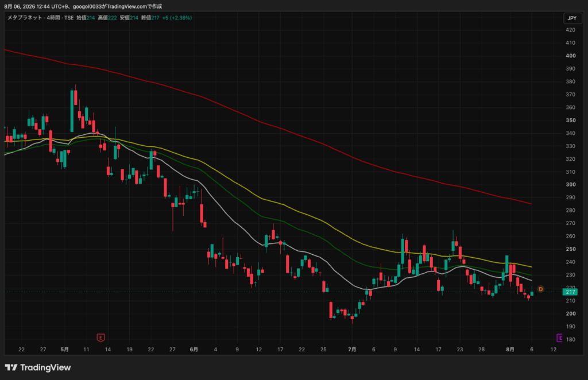The height and width of the screenshot is (380, 588).
Task: Click the 7月 date axis label
Action: 352,349
